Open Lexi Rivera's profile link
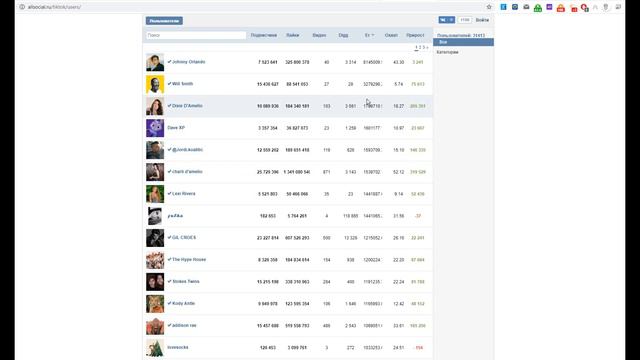 [x=184, y=194]
